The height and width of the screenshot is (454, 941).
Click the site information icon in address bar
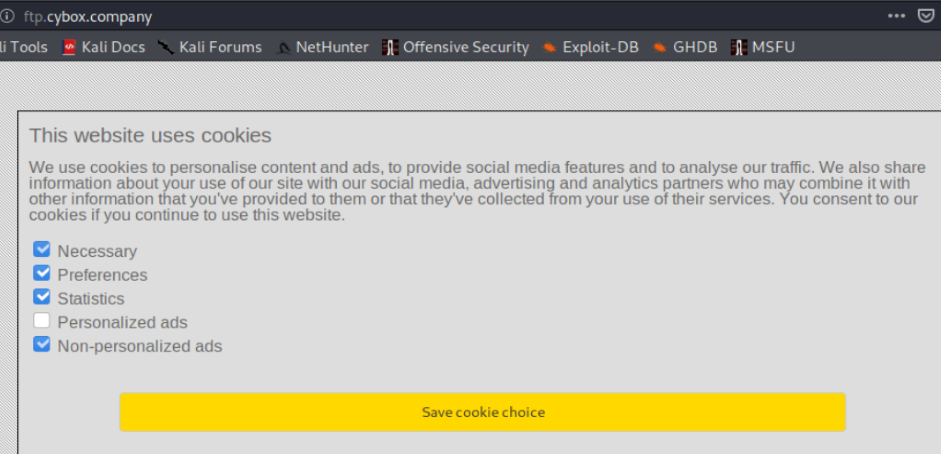[x=7, y=17]
